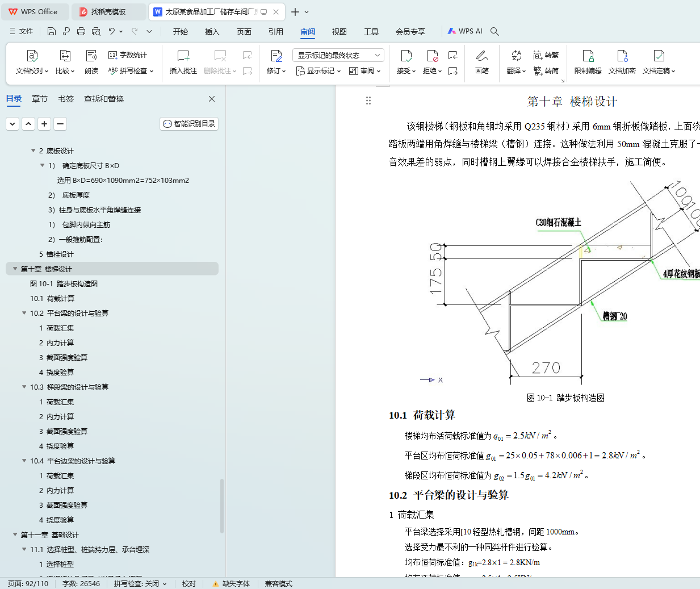The image size is (700, 589).
Task: Select the 画笔 pen tool
Action: coord(481,62)
